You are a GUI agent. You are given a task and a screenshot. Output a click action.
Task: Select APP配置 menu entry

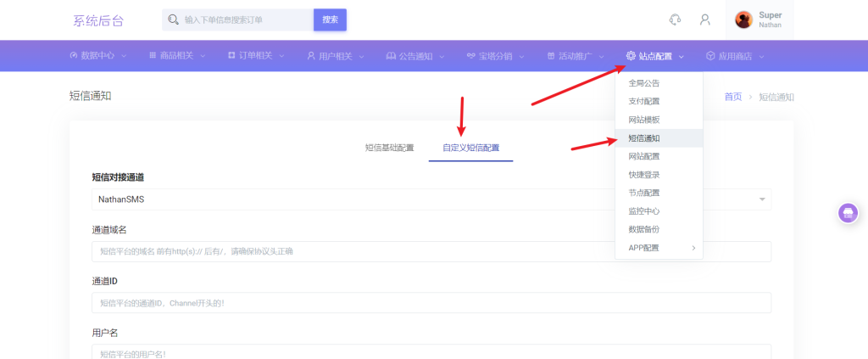[659, 248]
